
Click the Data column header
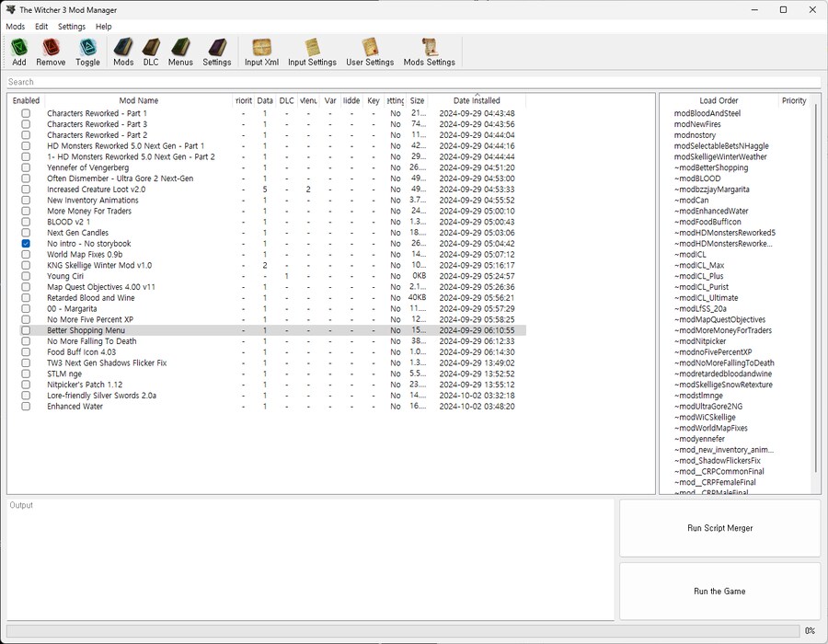pos(265,100)
